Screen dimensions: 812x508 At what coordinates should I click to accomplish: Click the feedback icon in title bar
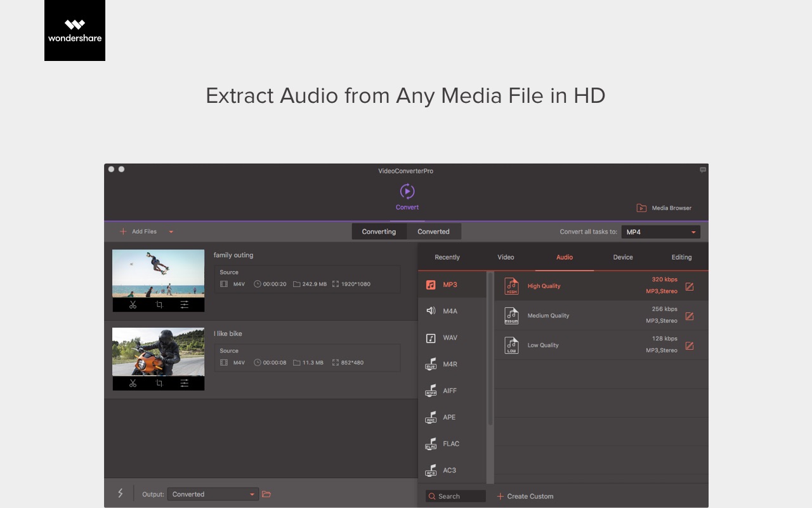(x=703, y=170)
